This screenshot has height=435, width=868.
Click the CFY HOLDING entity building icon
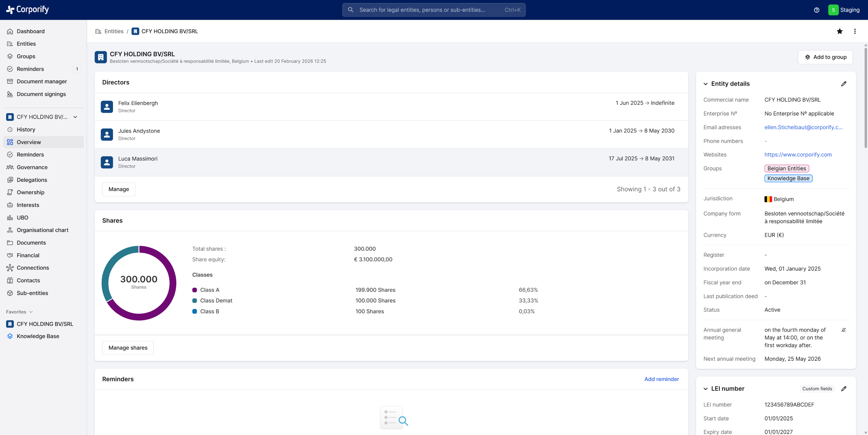point(101,57)
